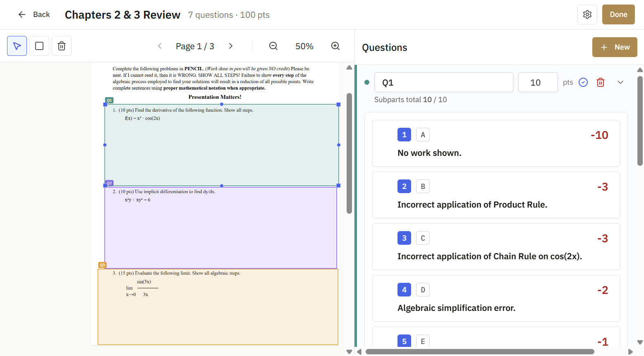The height and width of the screenshot is (356, 644).
Task: Select the Q1 region label tag
Action: (x=109, y=100)
